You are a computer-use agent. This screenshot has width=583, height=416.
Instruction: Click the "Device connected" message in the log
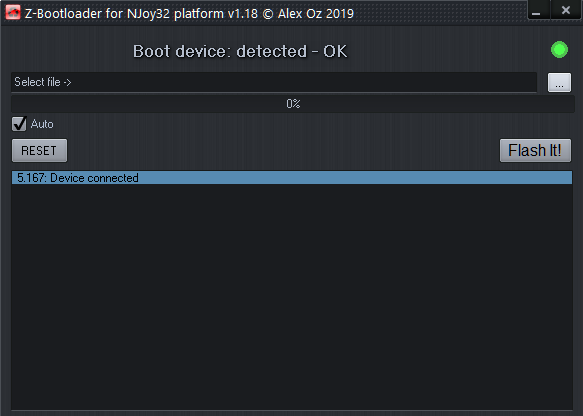(94, 178)
